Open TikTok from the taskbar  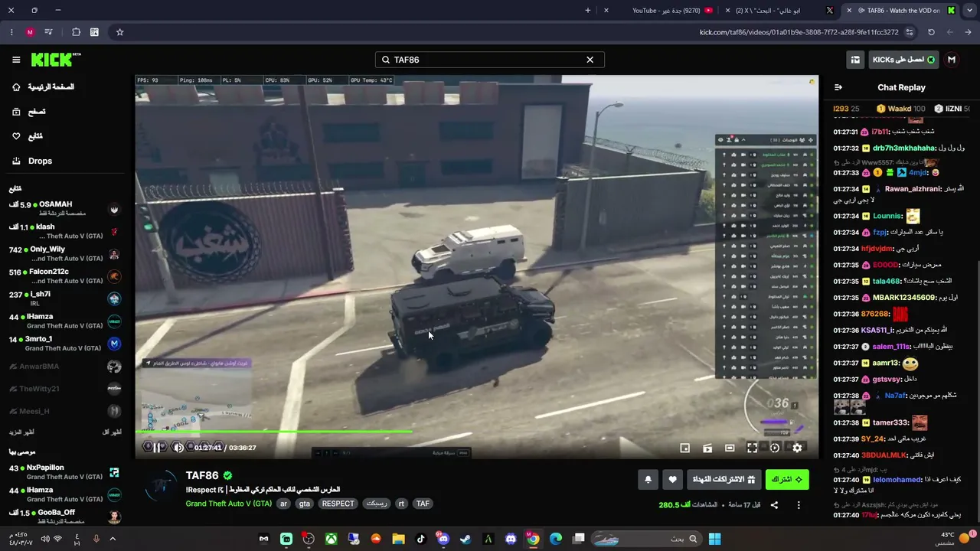pyautogui.click(x=420, y=539)
